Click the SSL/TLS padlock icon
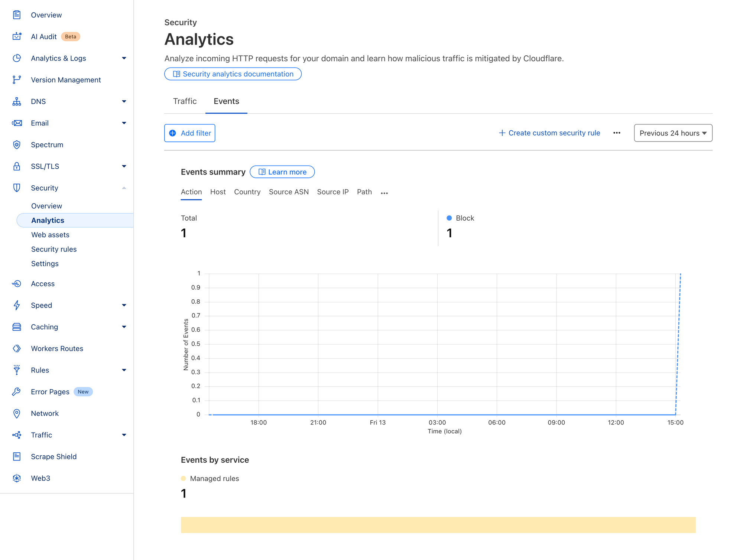 click(17, 166)
